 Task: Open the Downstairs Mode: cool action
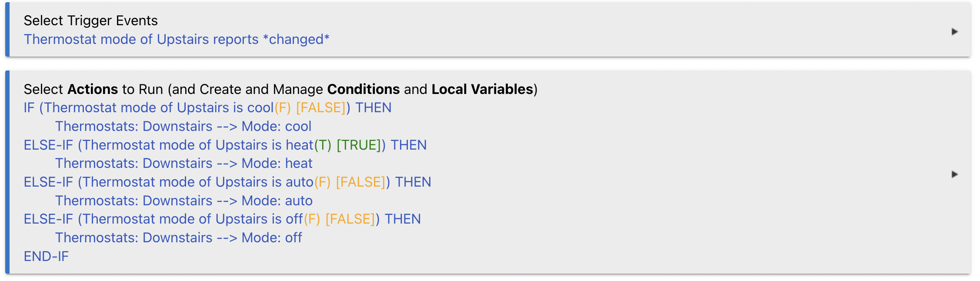183,126
